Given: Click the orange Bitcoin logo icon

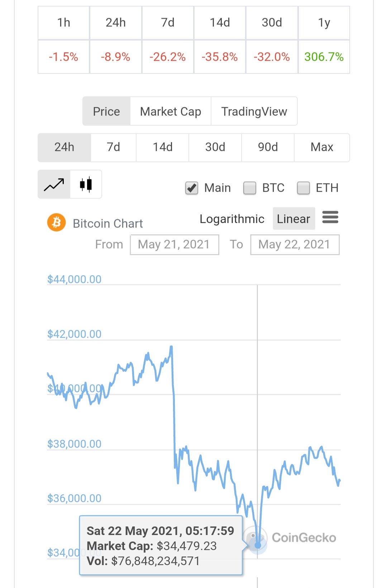Looking at the screenshot, I should (x=57, y=223).
